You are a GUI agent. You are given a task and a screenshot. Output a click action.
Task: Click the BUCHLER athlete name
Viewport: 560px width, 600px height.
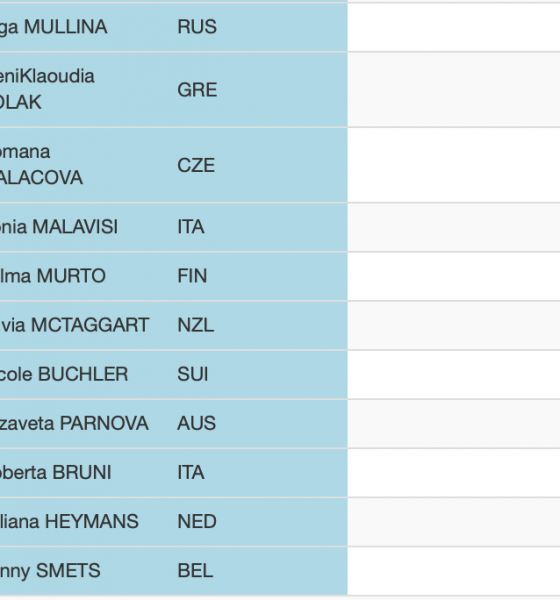64,374
